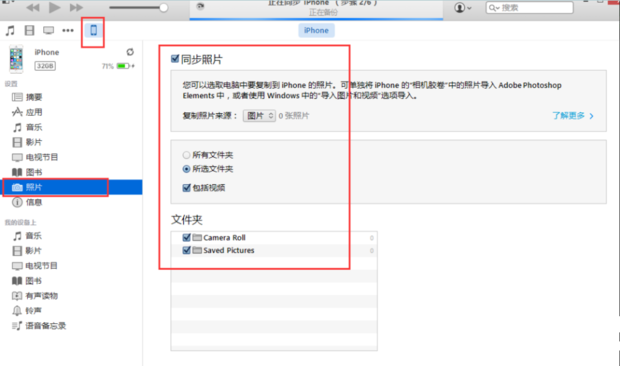Adjust the volume slider knob
Image resolution: width=620 pixels, height=366 pixels.
pyautogui.click(x=163, y=8)
